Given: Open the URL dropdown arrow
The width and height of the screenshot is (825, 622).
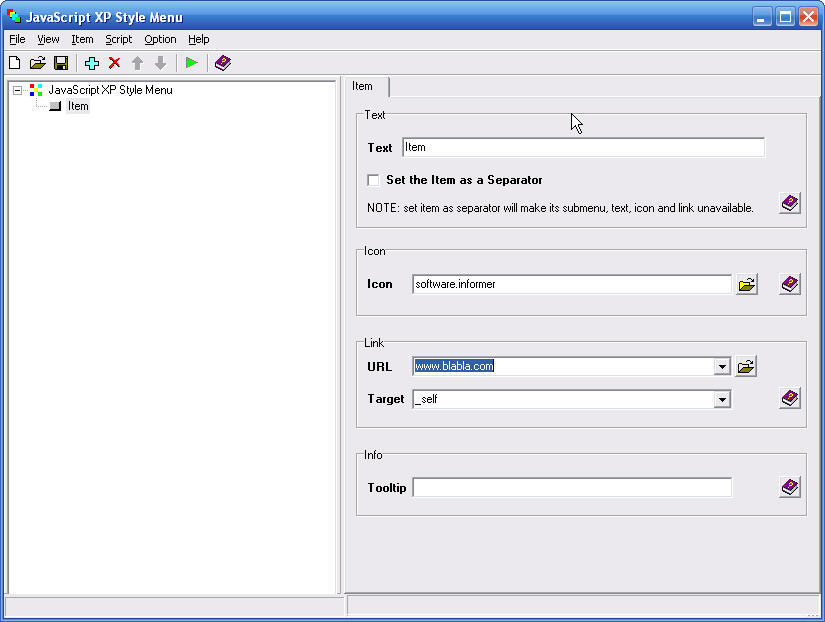Looking at the screenshot, I should point(722,367).
